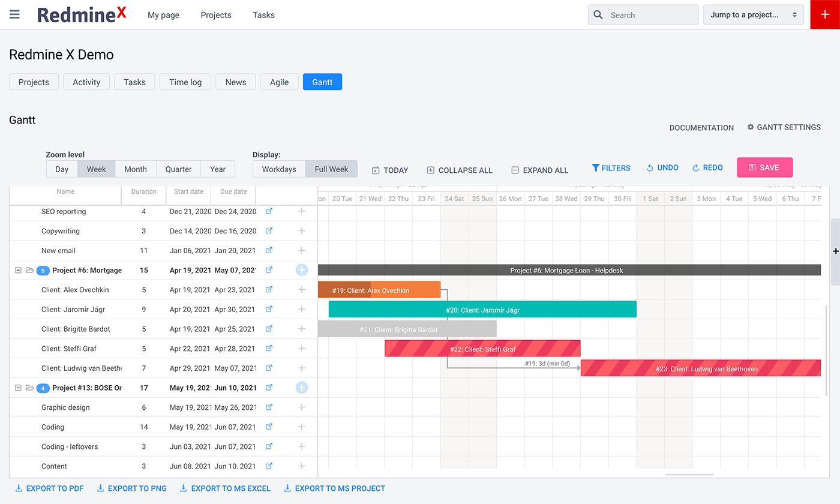Open external link for Client: Jaromír Jágr

pyautogui.click(x=269, y=309)
